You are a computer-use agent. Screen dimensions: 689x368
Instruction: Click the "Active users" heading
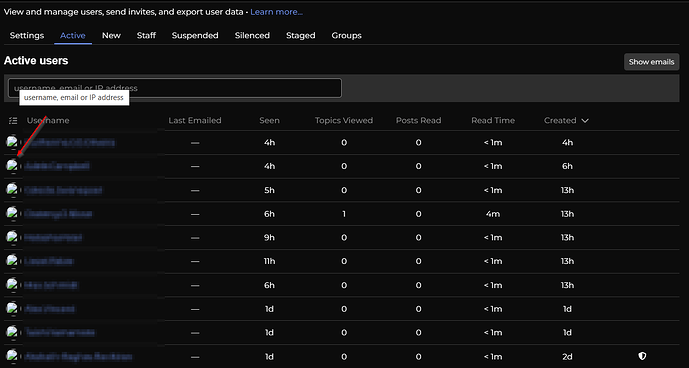36,61
